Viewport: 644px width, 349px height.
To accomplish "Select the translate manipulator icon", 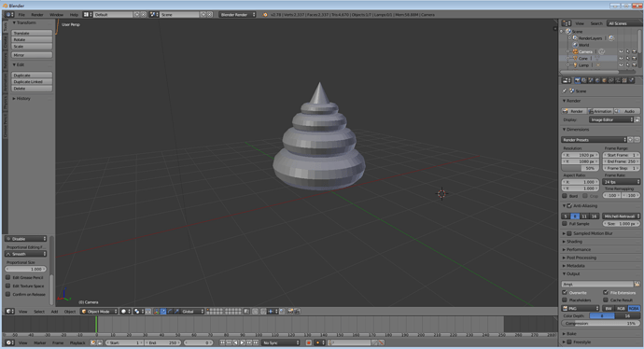I will [163, 312].
